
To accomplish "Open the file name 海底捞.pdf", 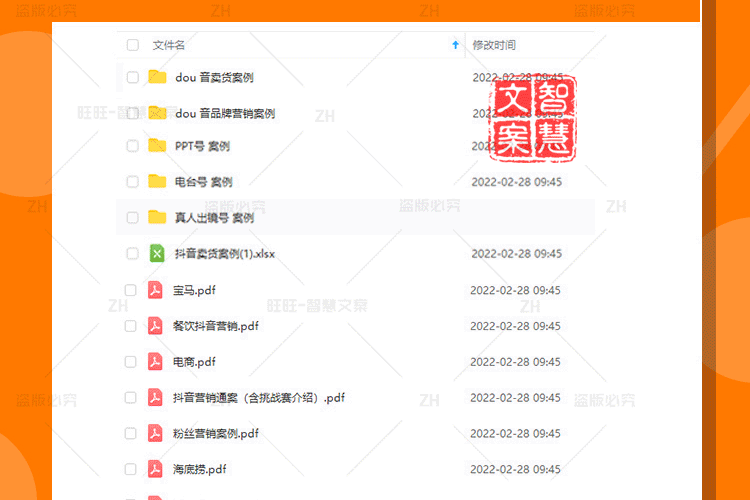I will [x=199, y=470].
